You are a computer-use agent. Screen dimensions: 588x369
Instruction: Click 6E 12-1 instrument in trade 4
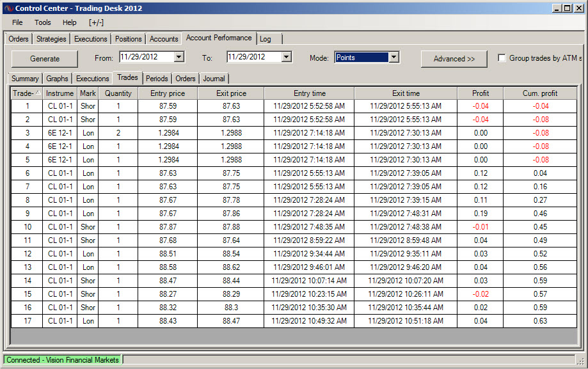pyautogui.click(x=60, y=146)
